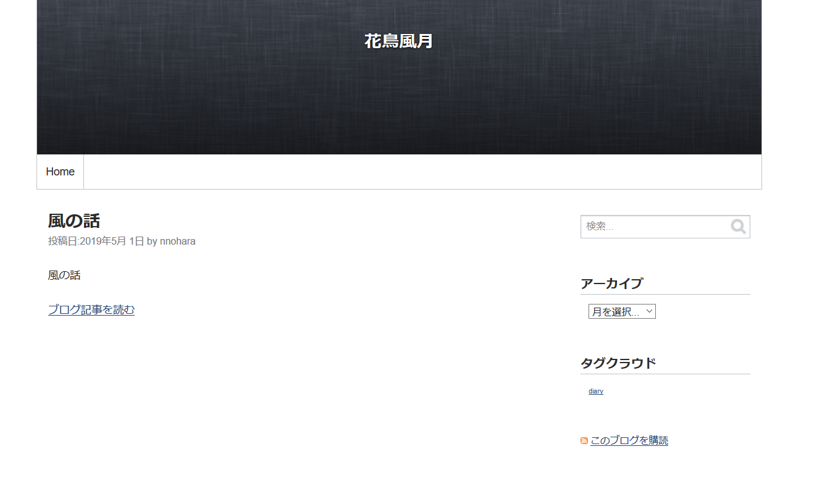Click the arrow on the month selector
Viewport: 822px width, 504px height.
[x=649, y=312]
